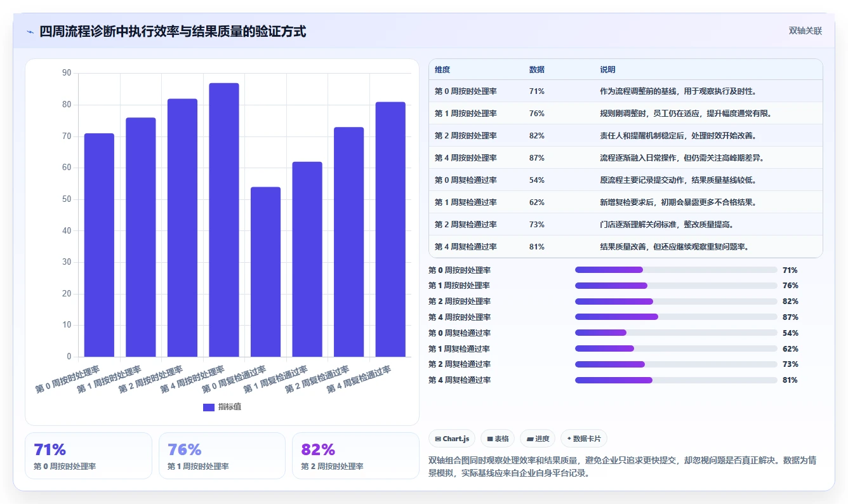Select the Chart.js tag chip
Image resolution: width=848 pixels, height=504 pixels.
(x=452, y=439)
